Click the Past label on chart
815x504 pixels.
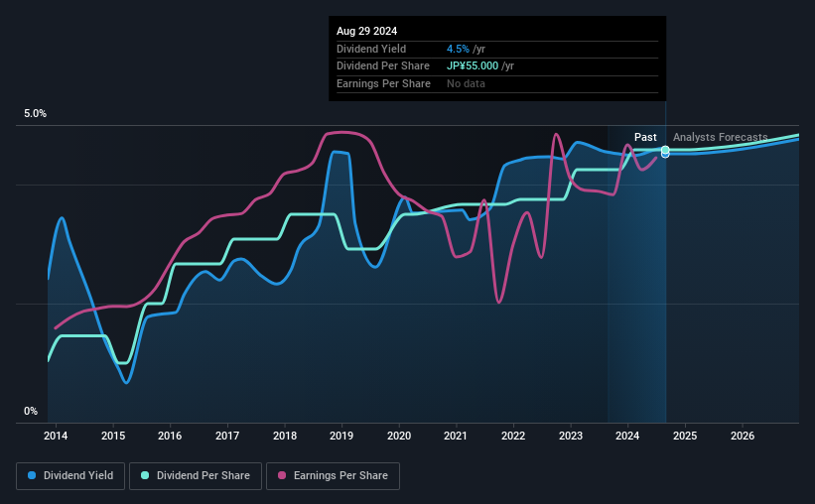point(645,137)
